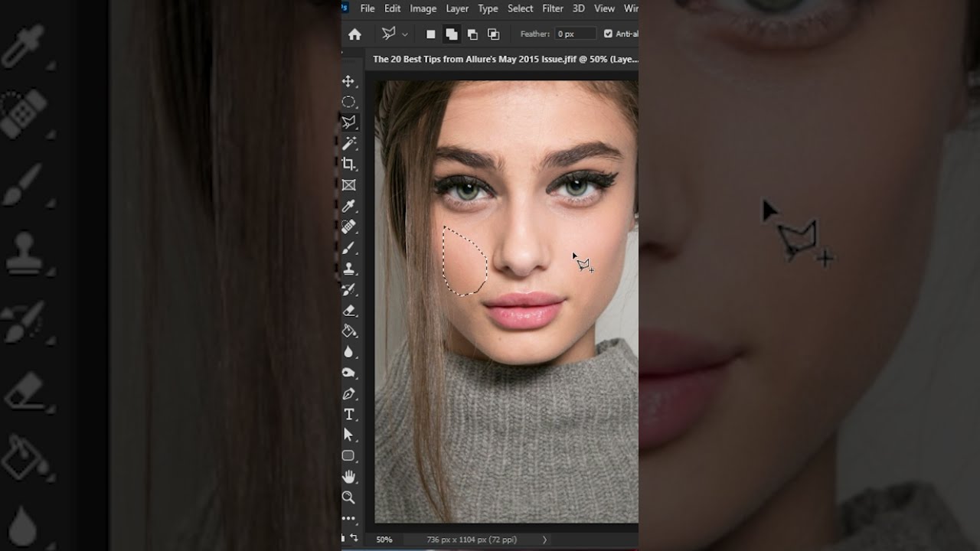Choose New Selection mode
Image resolution: width=980 pixels, height=551 pixels.
click(430, 34)
